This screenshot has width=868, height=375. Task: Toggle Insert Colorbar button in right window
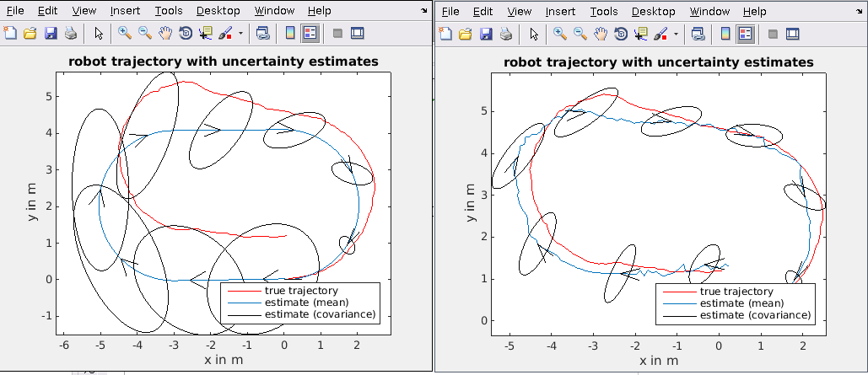(x=725, y=34)
